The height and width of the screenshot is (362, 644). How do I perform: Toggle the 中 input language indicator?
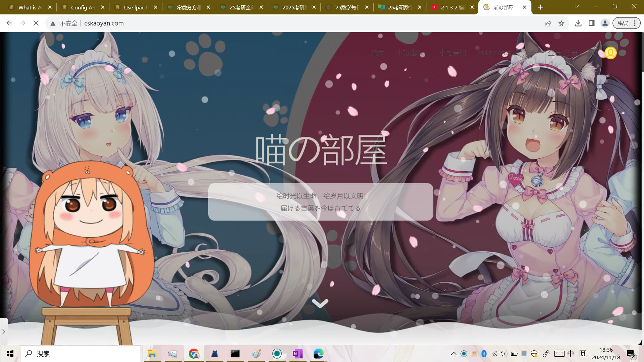click(571, 354)
